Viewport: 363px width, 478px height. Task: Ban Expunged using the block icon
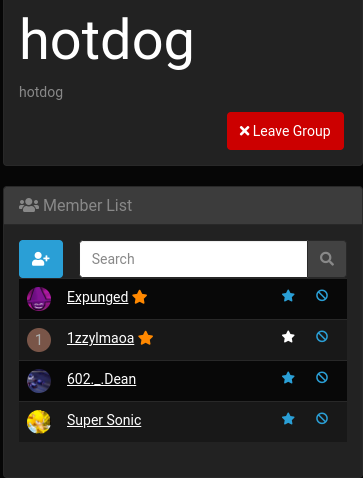pos(322,295)
